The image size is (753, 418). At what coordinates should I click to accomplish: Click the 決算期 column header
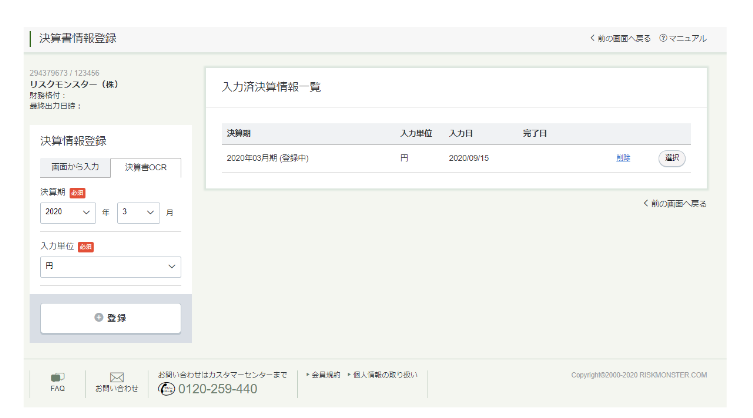pos(239,133)
